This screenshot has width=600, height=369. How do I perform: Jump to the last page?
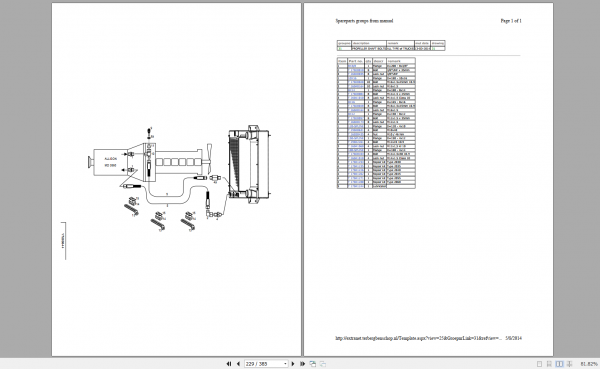(302, 364)
